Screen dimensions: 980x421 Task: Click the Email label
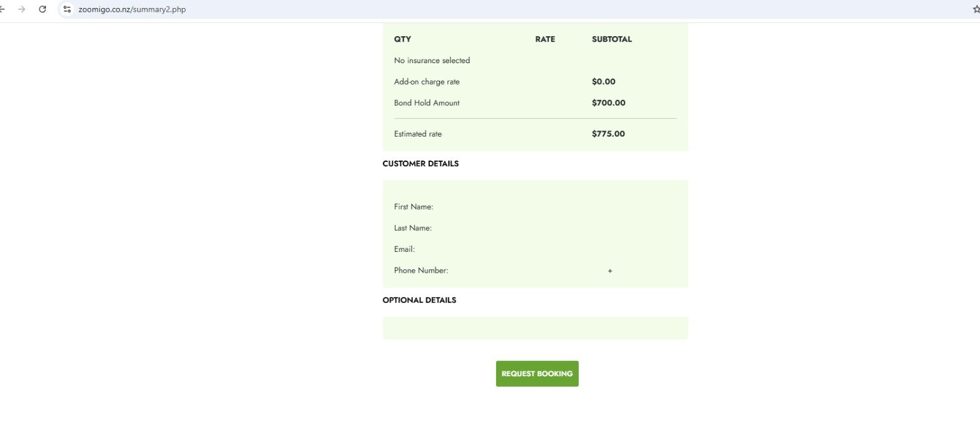click(404, 249)
